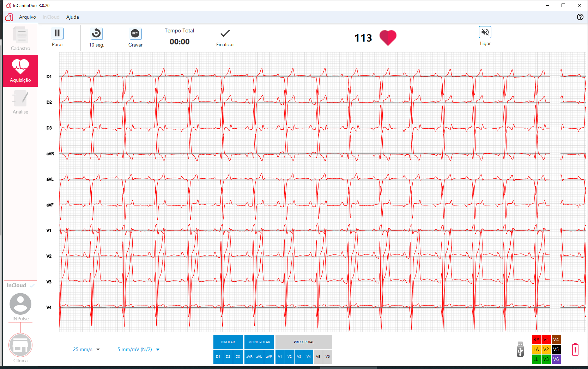Open the help question mark icon
This screenshot has width=588, height=369.
coord(580,17)
